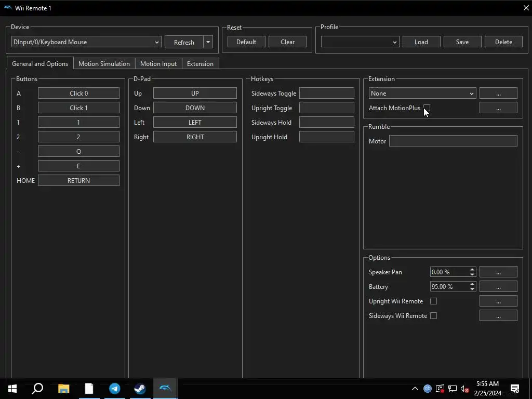Open File Explorer from taskbar
The image size is (532, 399).
pyautogui.click(x=63, y=389)
